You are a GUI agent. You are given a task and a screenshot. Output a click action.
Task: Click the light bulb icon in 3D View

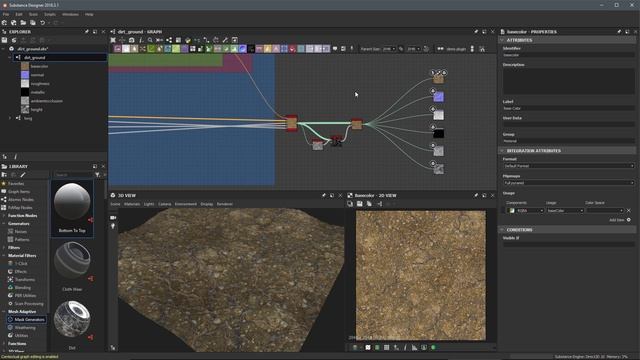(x=113, y=226)
